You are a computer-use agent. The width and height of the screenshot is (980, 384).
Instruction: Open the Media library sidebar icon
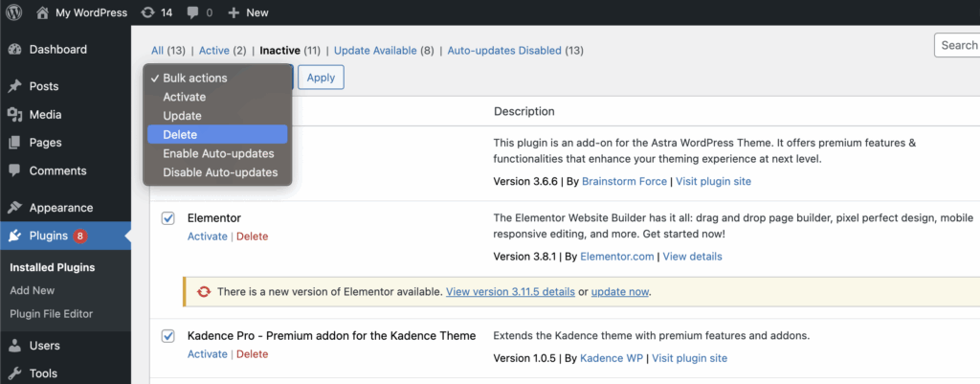[x=15, y=115]
